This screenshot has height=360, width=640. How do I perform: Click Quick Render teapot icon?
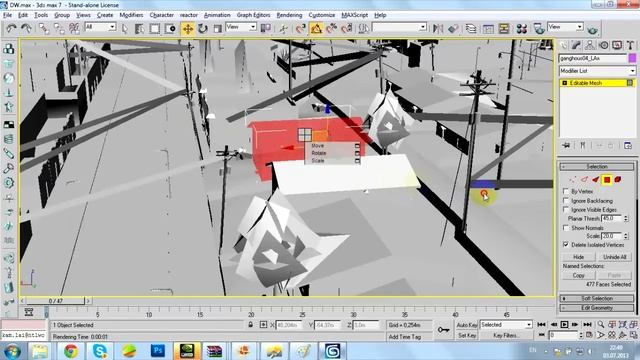coord(592,29)
